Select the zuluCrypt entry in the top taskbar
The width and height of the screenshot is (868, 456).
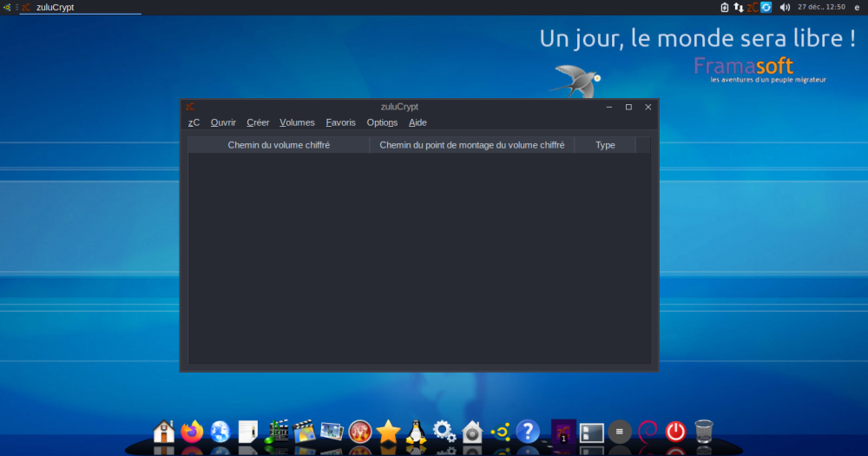point(80,7)
